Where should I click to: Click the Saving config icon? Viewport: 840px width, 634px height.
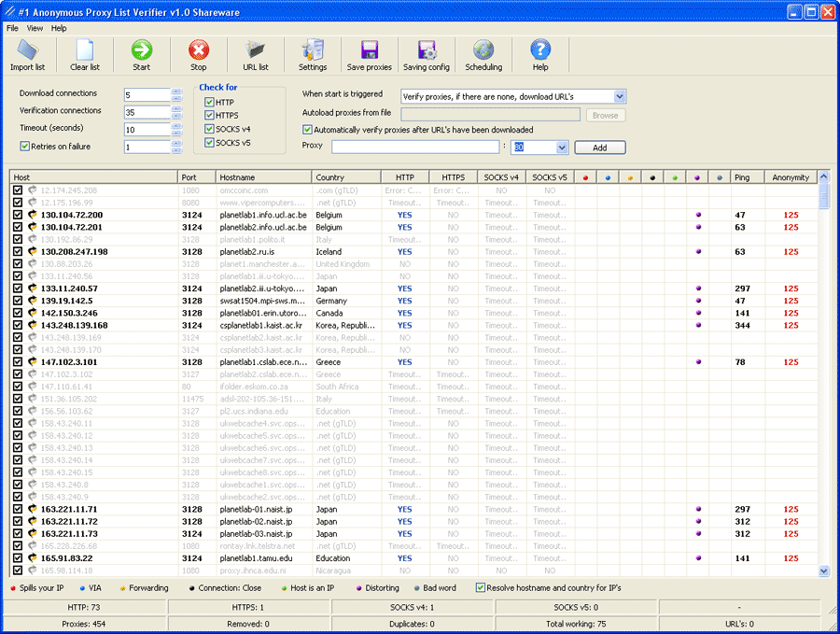427,50
